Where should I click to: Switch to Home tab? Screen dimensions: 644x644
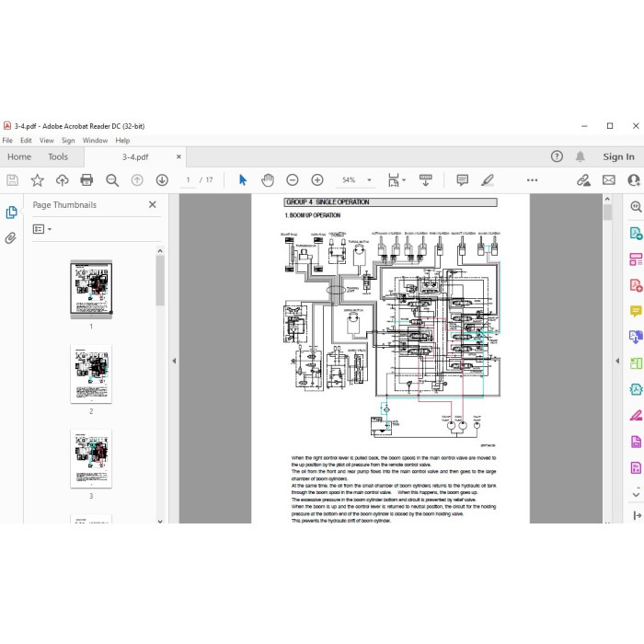click(x=19, y=156)
